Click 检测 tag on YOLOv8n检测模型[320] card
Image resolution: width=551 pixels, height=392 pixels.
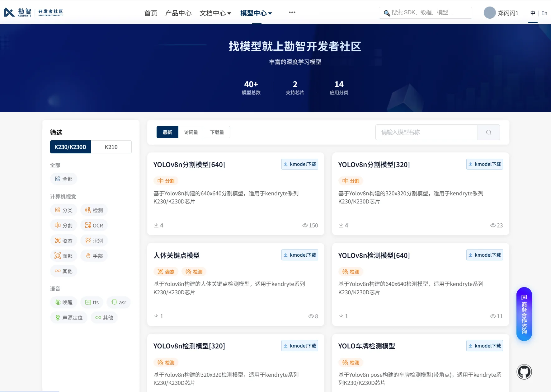[x=166, y=362]
